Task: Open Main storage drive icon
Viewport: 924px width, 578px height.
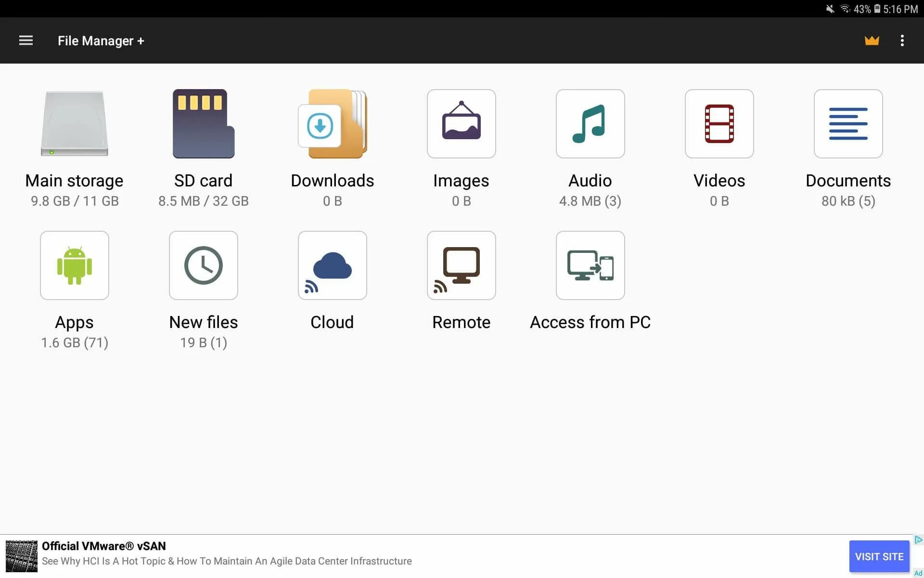Action: 75,124
